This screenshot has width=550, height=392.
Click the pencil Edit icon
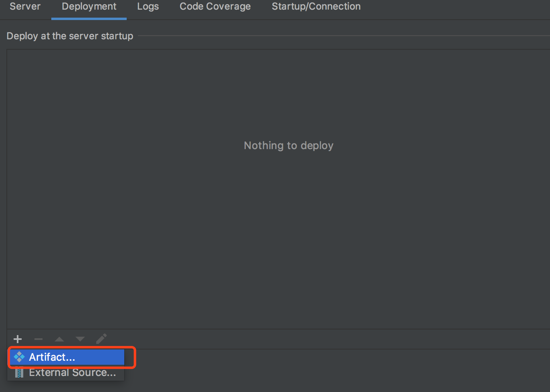tap(101, 339)
